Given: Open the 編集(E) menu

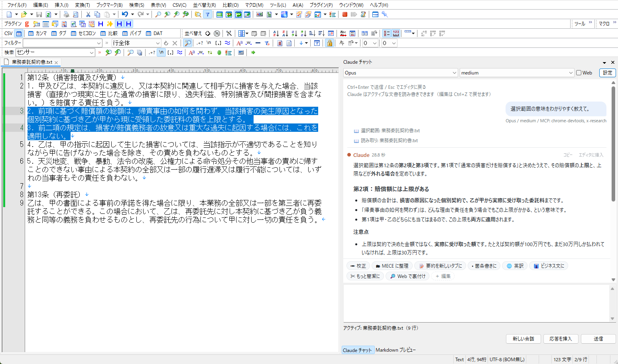Looking at the screenshot, I should 40,5.
